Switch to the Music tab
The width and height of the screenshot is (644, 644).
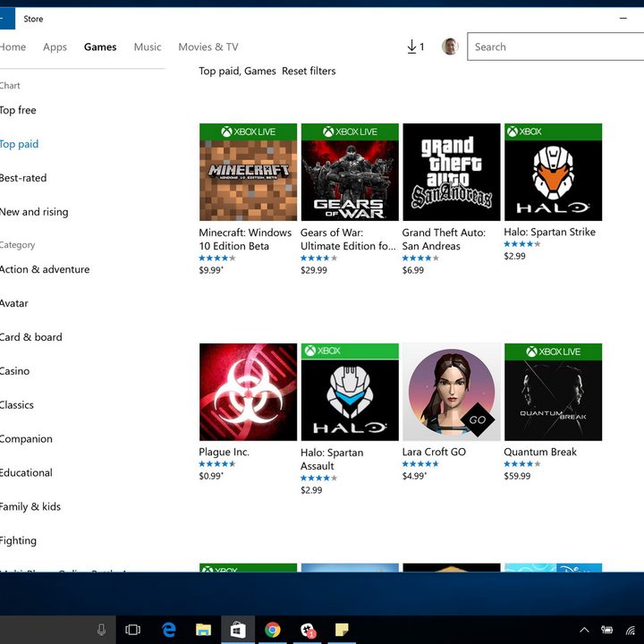pos(148,47)
